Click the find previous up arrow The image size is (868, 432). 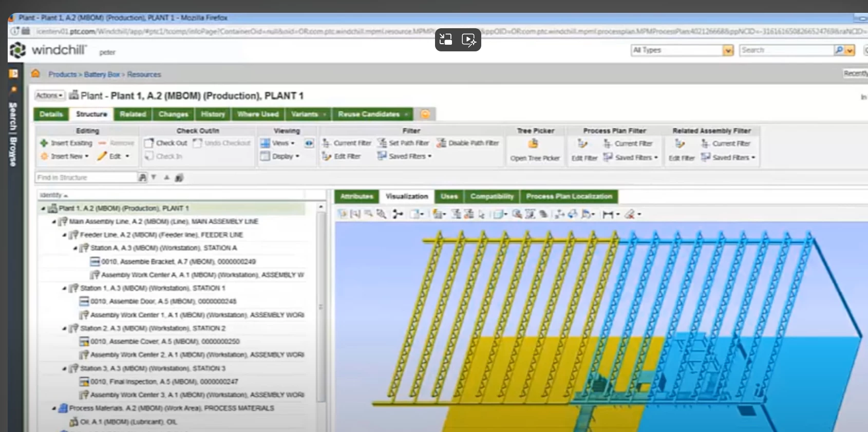166,177
